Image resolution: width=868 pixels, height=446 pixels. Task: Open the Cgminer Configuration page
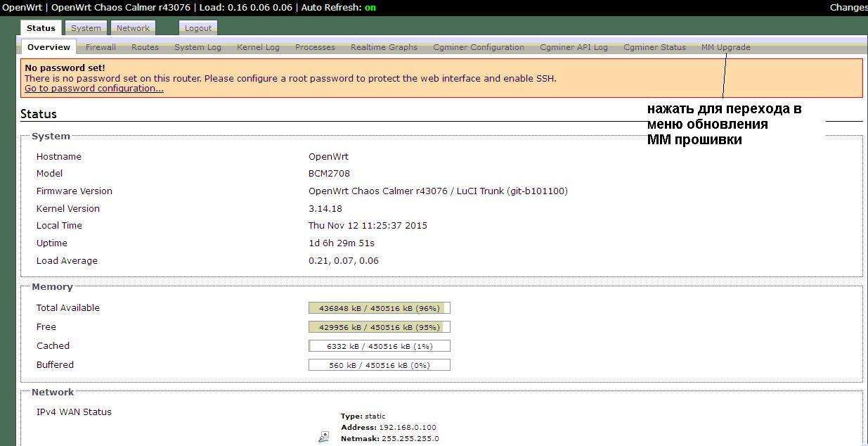coord(478,47)
